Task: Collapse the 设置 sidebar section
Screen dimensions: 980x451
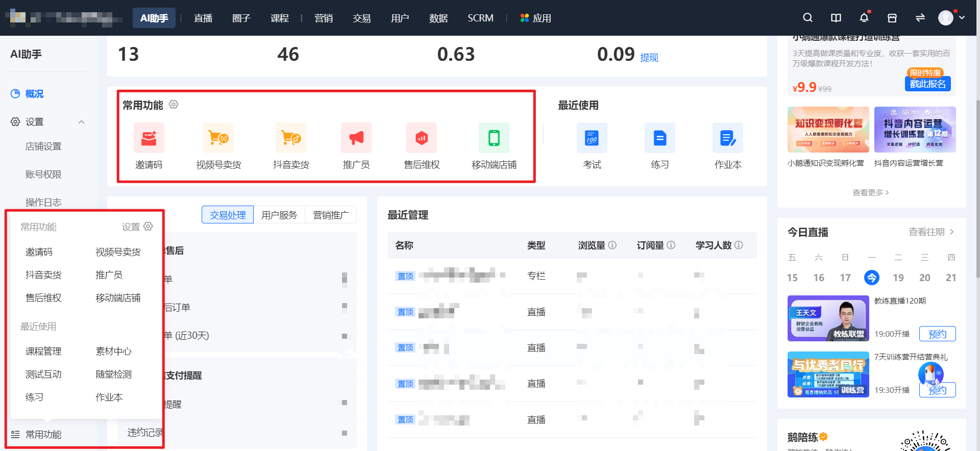Action: [81, 122]
